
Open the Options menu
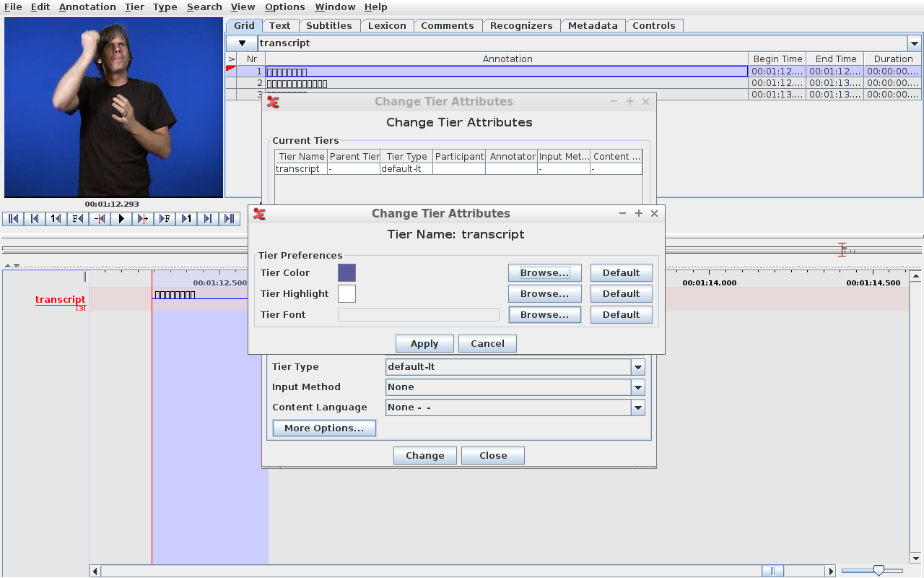click(285, 7)
